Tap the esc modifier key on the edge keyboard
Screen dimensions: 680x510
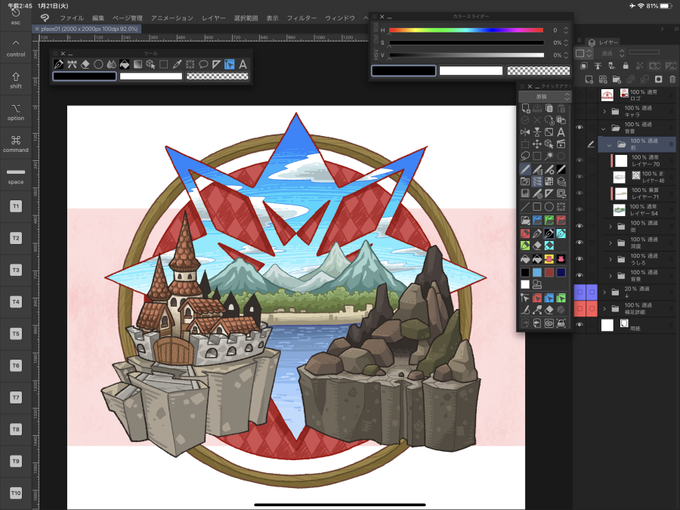coord(16,16)
